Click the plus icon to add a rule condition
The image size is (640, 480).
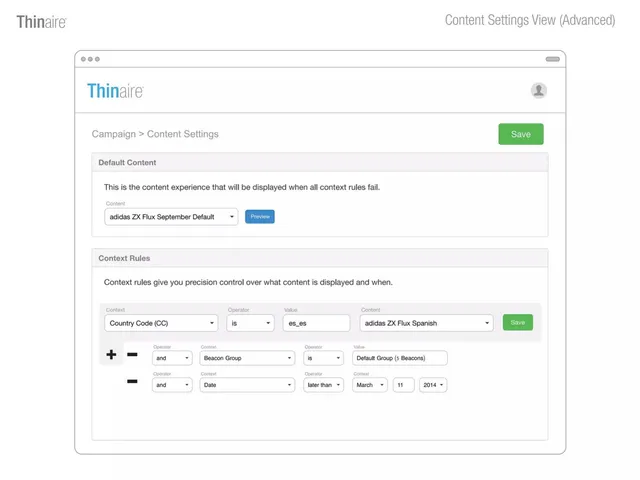click(x=111, y=354)
